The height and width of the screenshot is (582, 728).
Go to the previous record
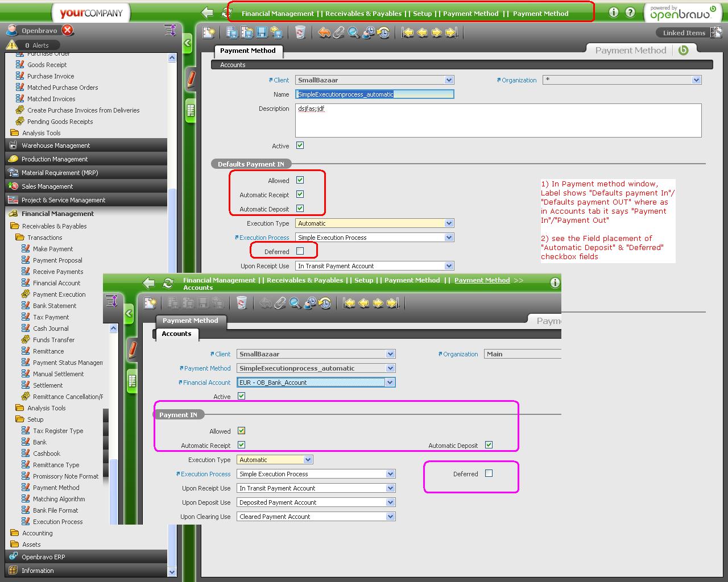click(422, 33)
